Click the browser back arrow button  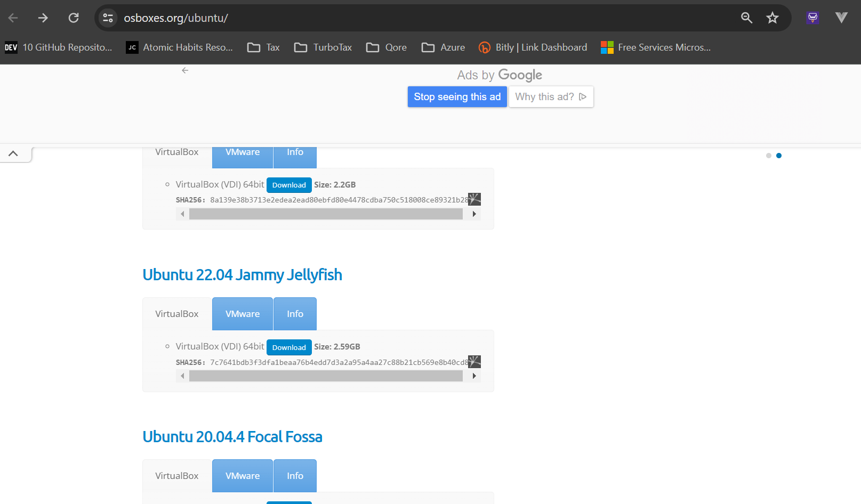(13, 18)
